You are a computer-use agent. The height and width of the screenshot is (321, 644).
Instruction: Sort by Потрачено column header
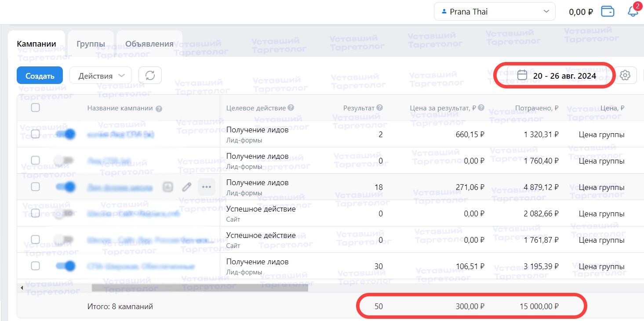click(x=537, y=108)
